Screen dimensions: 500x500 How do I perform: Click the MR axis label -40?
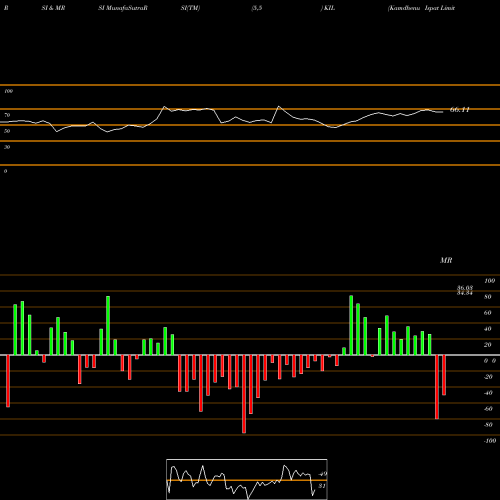coord(488,393)
